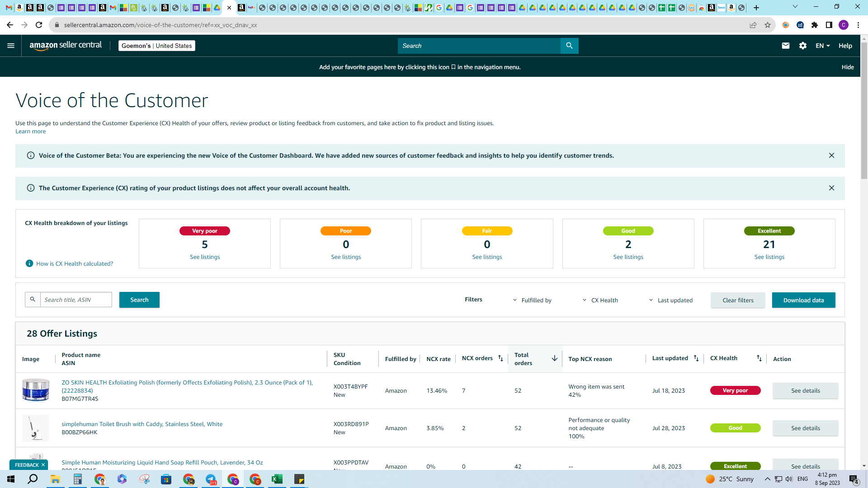Open ZO SKIN HEALTH Exfoliating Polish product link
868x488 pixels.
tap(187, 386)
